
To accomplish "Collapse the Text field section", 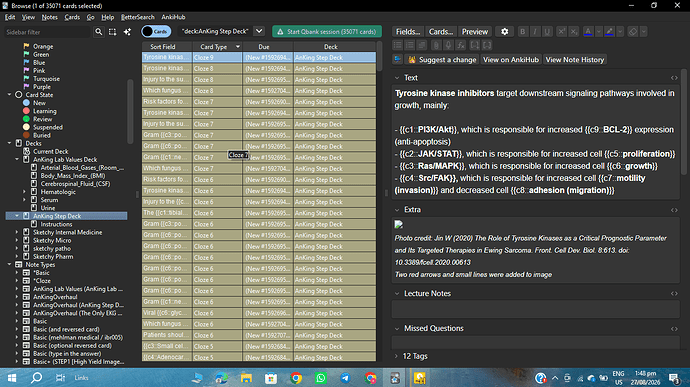I will coord(397,78).
